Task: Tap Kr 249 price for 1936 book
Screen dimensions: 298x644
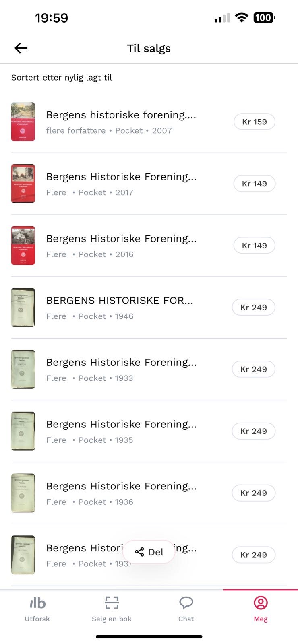Action: [x=253, y=493]
